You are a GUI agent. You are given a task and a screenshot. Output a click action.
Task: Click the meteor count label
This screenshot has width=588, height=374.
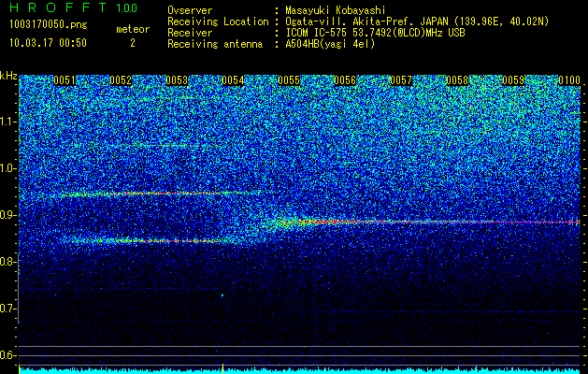click(133, 29)
